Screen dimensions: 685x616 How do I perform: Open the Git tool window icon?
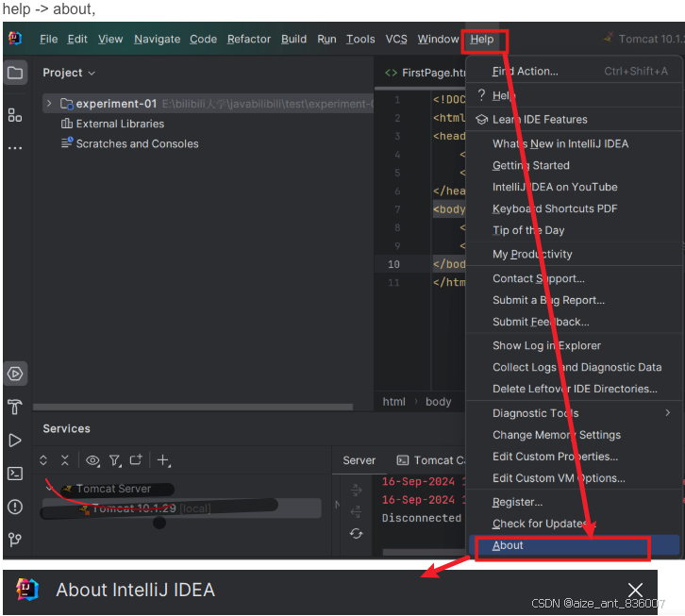tap(15, 540)
